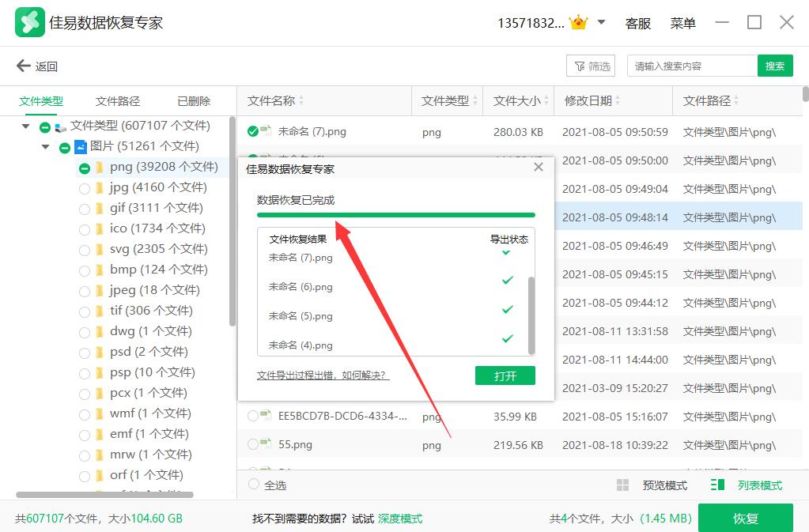Sort by 文件名称 column header
The width and height of the screenshot is (809, 532).
coord(271,101)
